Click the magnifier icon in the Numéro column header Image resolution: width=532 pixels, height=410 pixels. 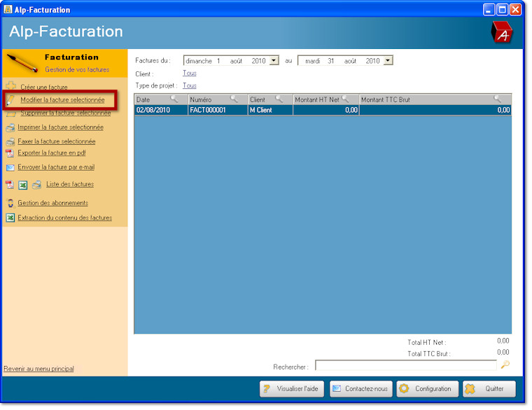234,100
